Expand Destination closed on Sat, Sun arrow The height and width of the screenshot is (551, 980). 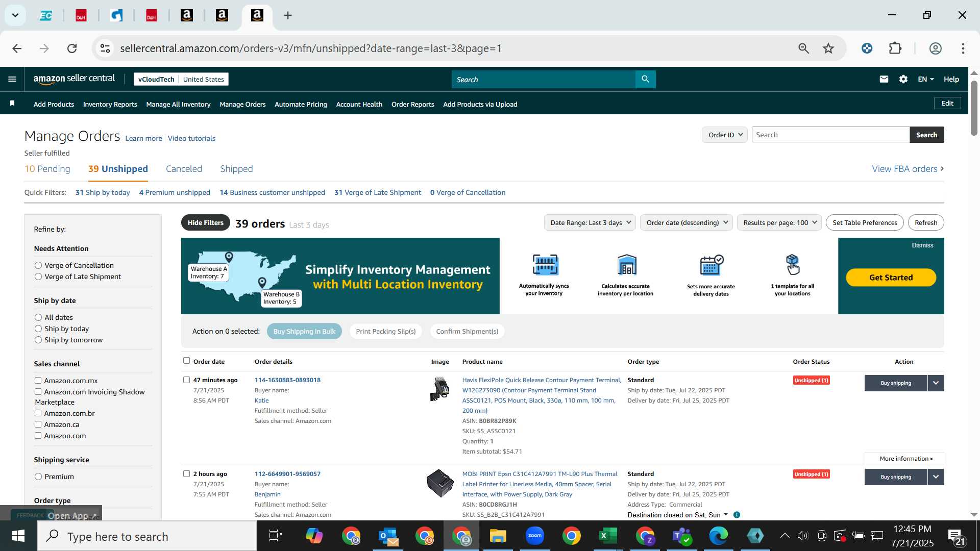(726, 514)
